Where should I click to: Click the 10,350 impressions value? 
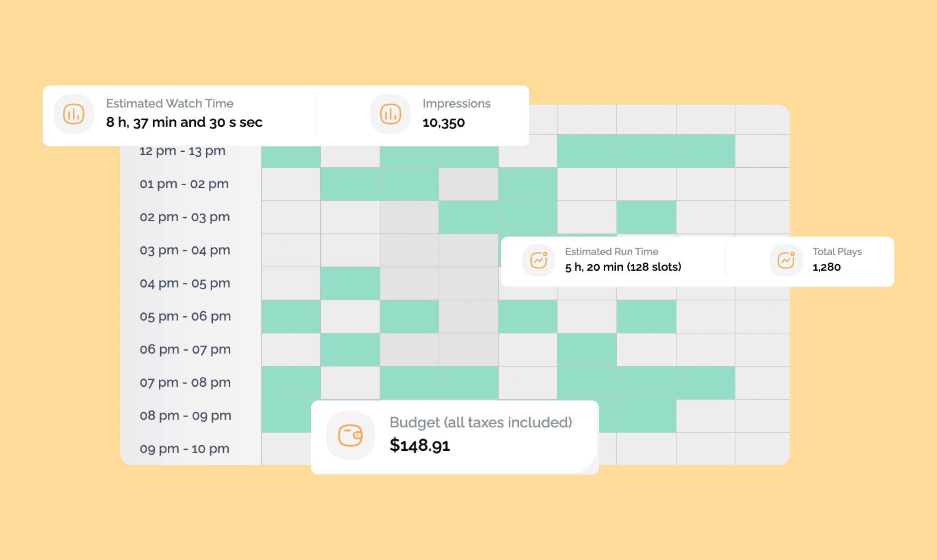[443, 122]
